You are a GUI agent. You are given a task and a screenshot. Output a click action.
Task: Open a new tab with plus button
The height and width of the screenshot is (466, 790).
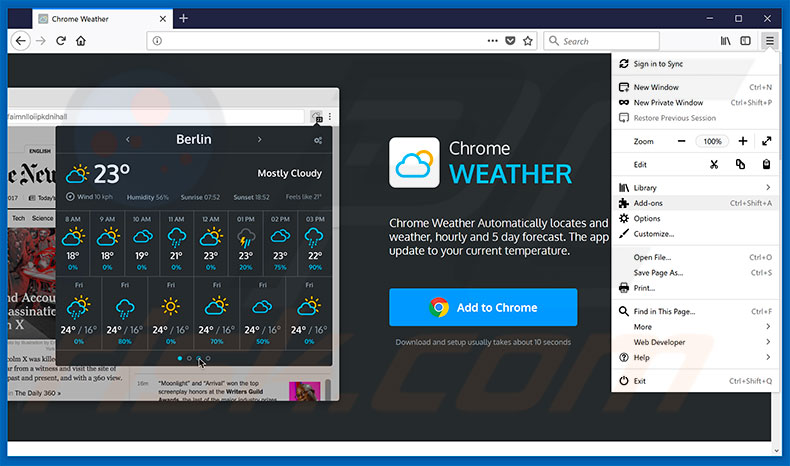click(183, 19)
